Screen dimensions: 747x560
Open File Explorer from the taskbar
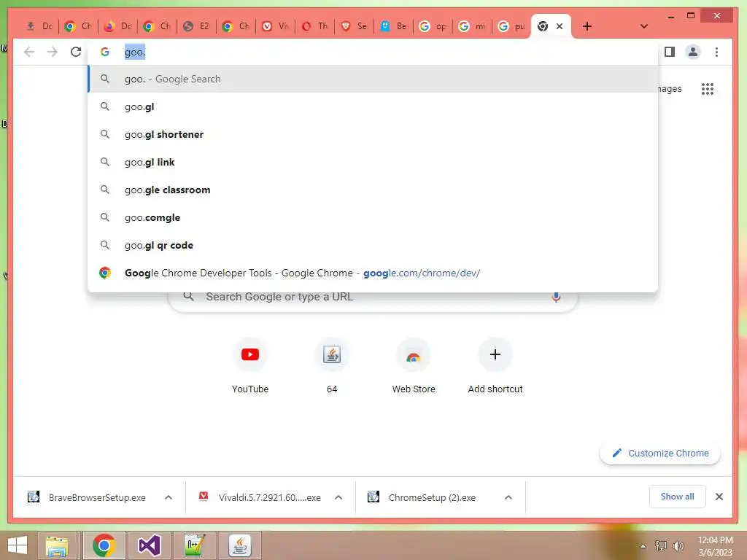pyautogui.click(x=57, y=545)
